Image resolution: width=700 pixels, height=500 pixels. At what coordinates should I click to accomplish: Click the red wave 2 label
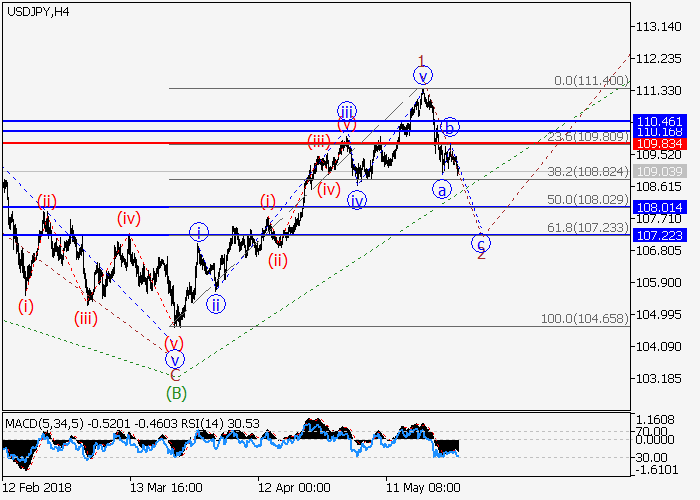coord(481,255)
